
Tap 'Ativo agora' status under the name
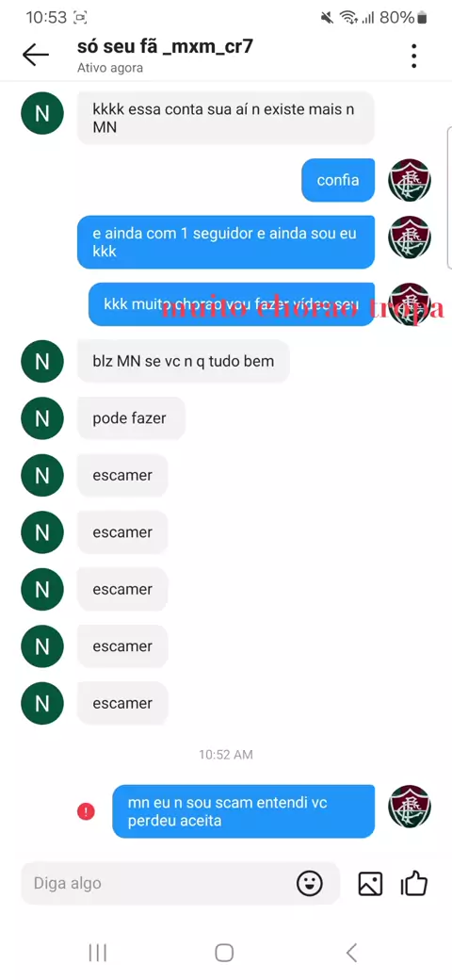(x=110, y=68)
